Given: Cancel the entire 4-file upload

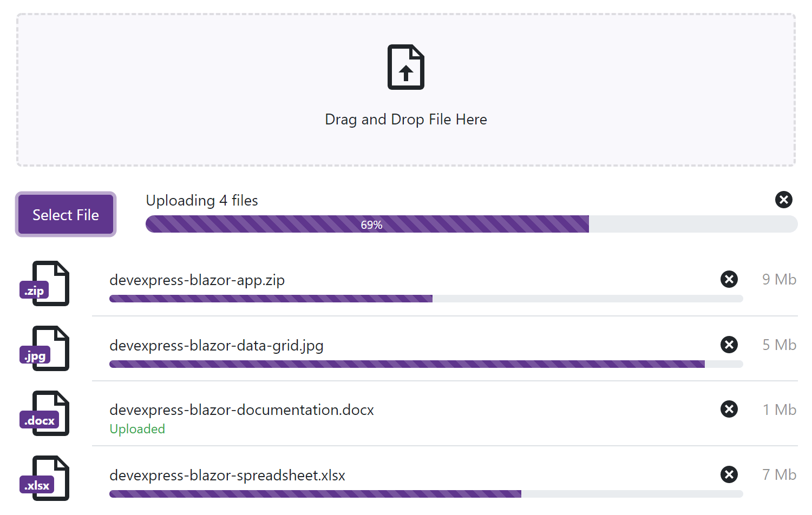Looking at the screenshot, I should 783,200.
